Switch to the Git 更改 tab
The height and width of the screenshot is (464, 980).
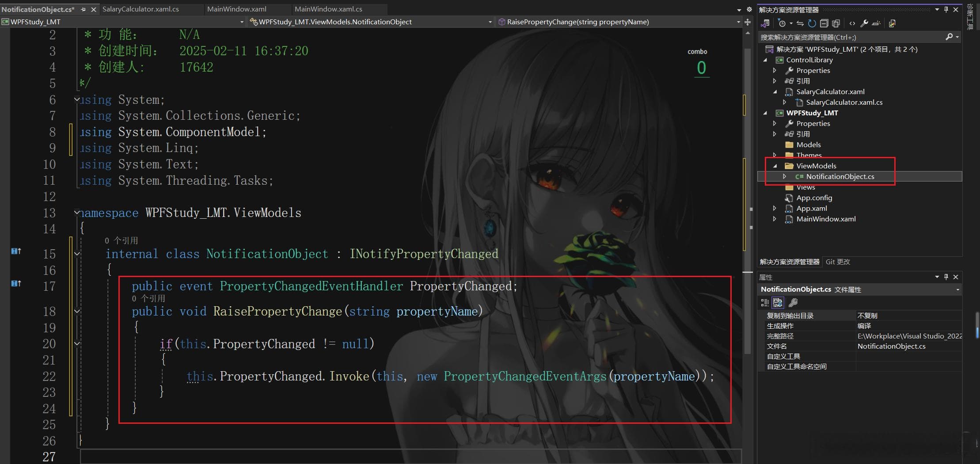tap(838, 262)
